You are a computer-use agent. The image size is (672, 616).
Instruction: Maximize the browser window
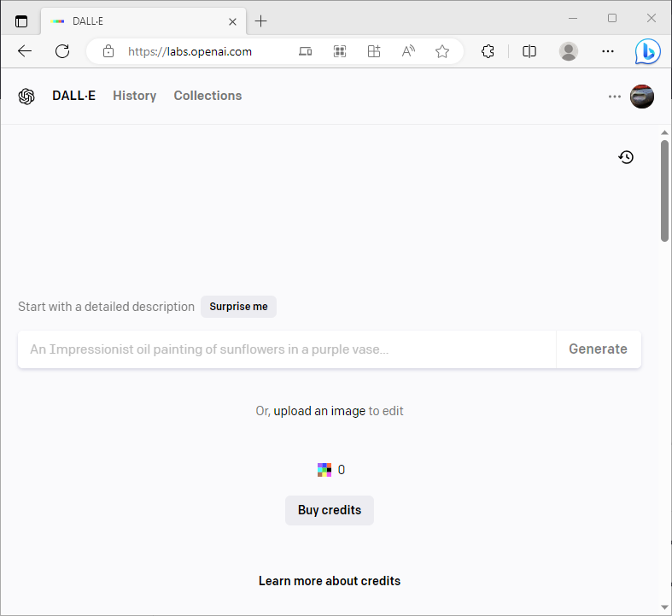(x=612, y=19)
